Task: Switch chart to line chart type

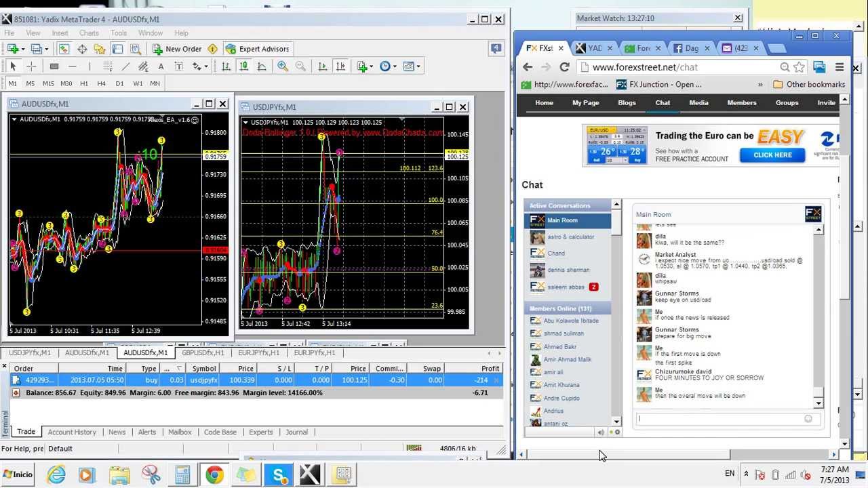Action: click(x=261, y=66)
